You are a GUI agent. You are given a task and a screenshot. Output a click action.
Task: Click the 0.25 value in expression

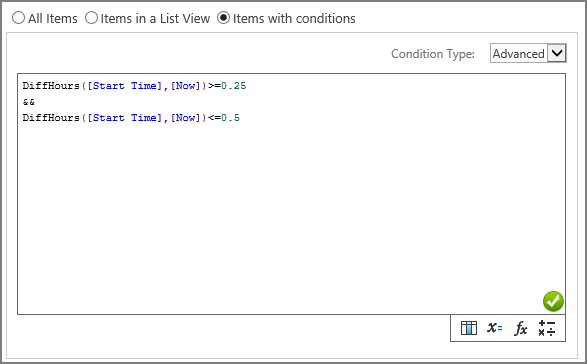(x=234, y=86)
